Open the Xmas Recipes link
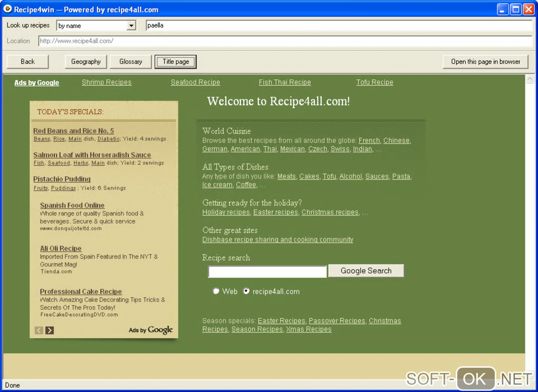Screen dimensions: 538x392 309,330
